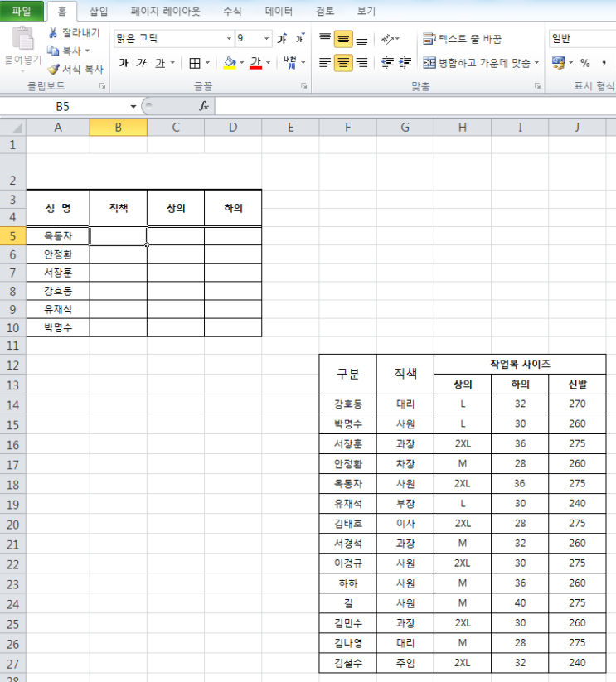
Task: Align text right
Action: point(361,63)
